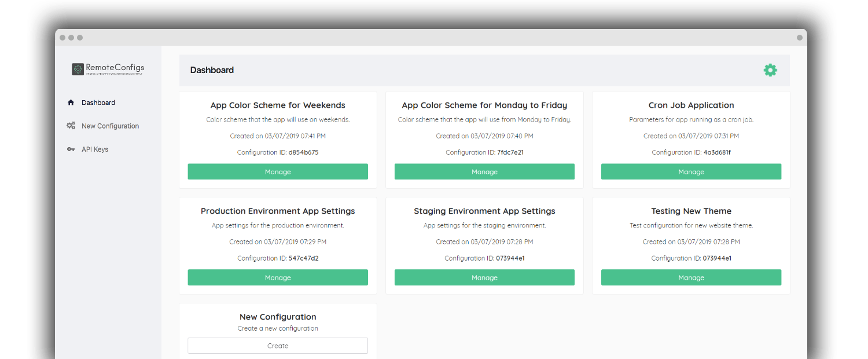Viewport: 868px width, 359px height.
Task: Open settings with the green gear icon
Action: coord(770,70)
